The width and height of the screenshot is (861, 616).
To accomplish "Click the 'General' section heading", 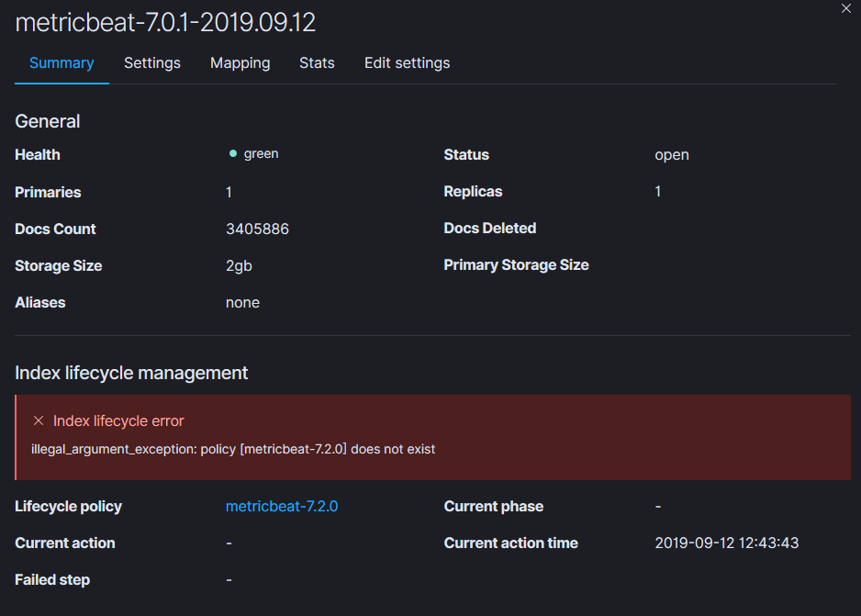I will pos(47,121).
